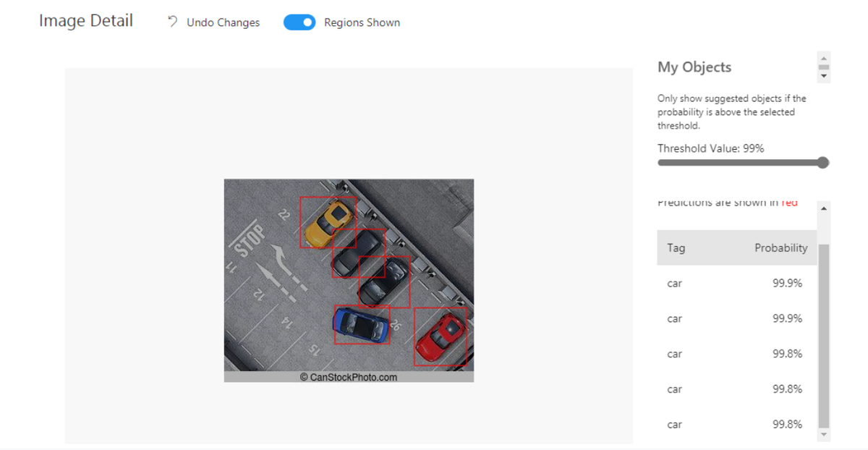Click the Tag column header
The width and height of the screenshot is (868, 450).
click(676, 247)
